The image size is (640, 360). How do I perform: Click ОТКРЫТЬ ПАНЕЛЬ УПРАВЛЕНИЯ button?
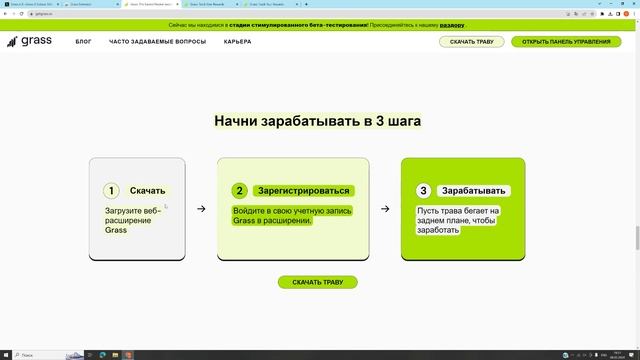(566, 42)
